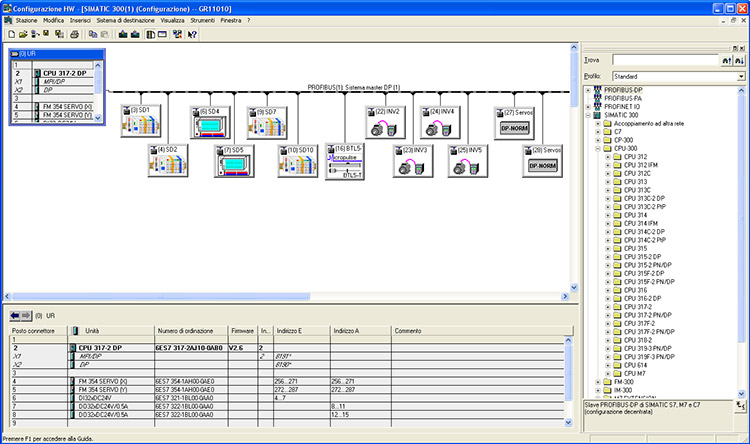Screen dimensions: 750x444
Task: Expand the CPU 315-2 DP folder
Action: pos(608,257)
